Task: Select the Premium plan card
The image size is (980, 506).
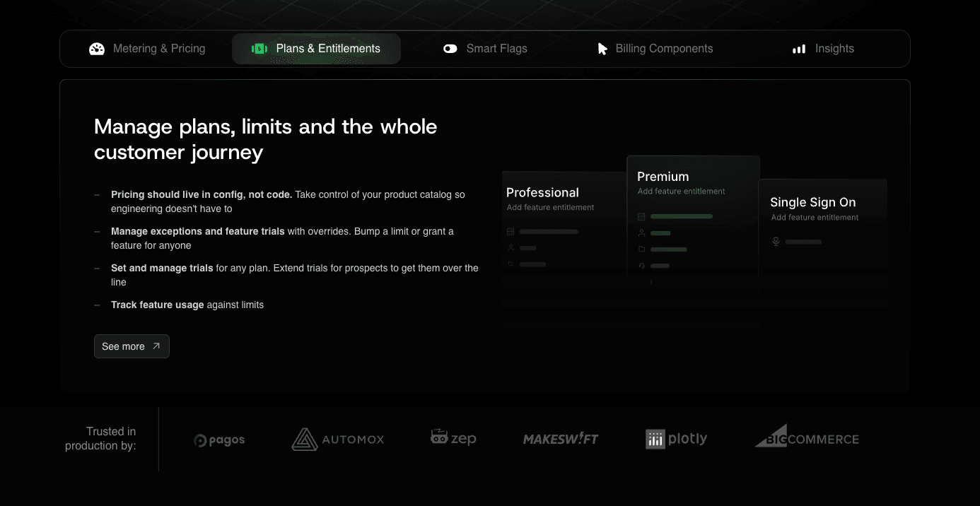Action: tap(693, 219)
